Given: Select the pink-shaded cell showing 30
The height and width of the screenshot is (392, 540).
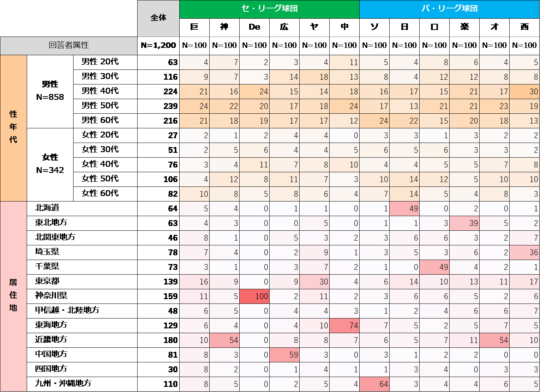Looking at the screenshot, I should click(314, 282).
